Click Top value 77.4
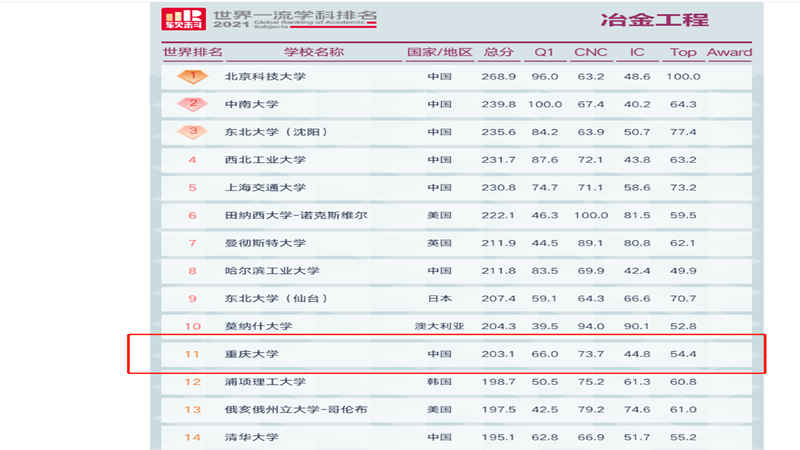The width and height of the screenshot is (800, 450). [683, 132]
